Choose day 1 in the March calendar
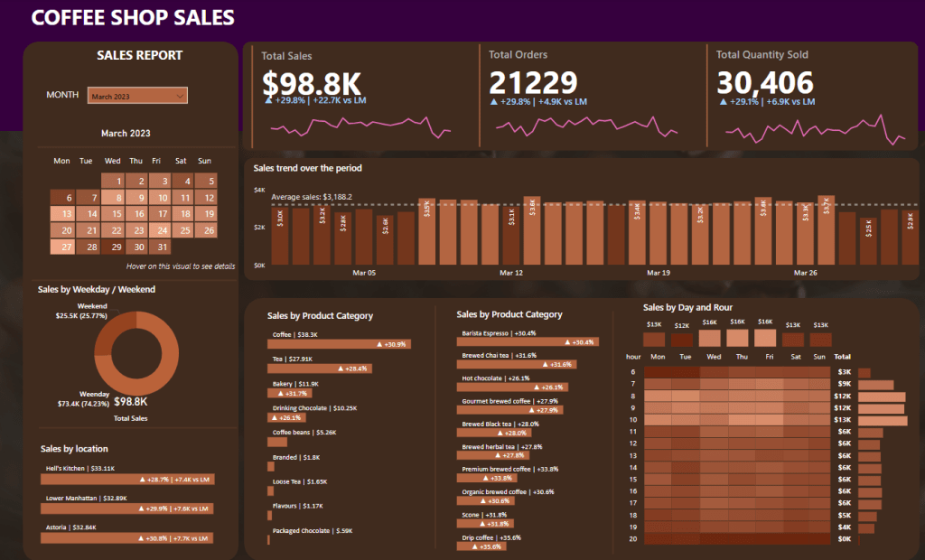Viewport: 925px width, 560px height. click(113, 182)
